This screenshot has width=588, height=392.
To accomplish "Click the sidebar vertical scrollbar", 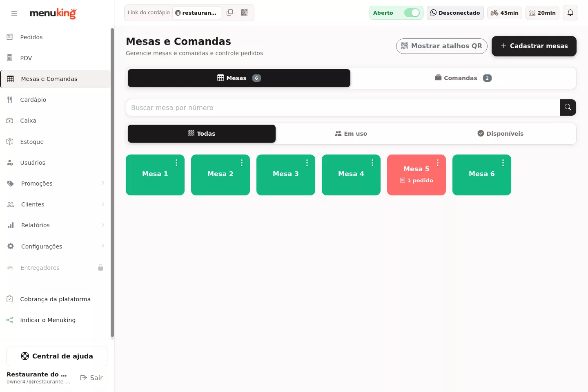I will coord(112,183).
